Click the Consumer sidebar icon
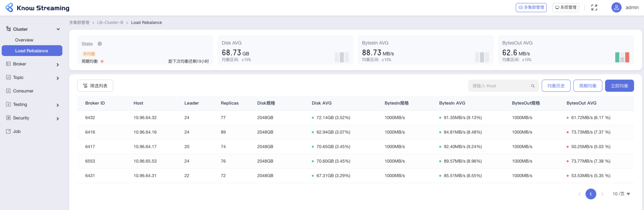 click(x=8, y=91)
